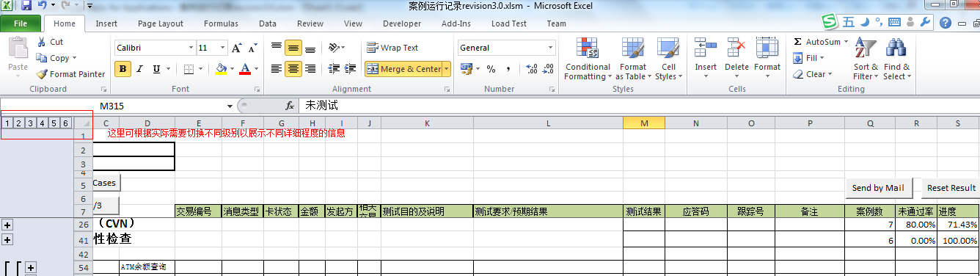Click Increase Decimal icon

533,69
